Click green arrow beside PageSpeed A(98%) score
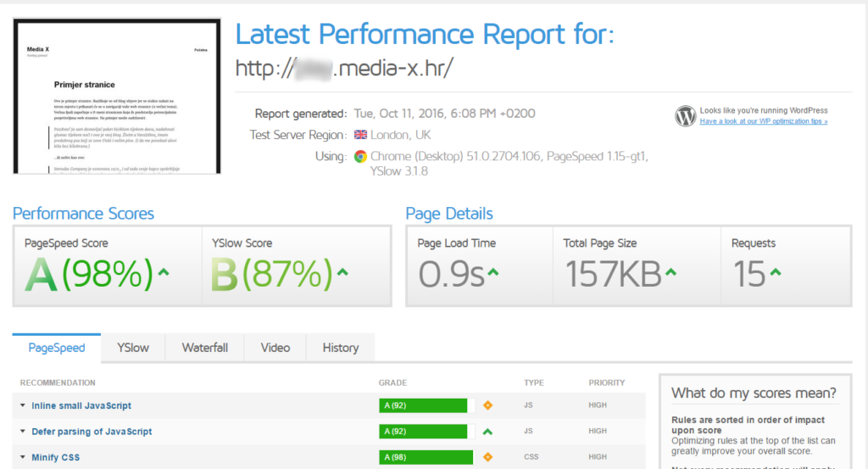Image resolution: width=868 pixels, height=469 pixels. (164, 272)
